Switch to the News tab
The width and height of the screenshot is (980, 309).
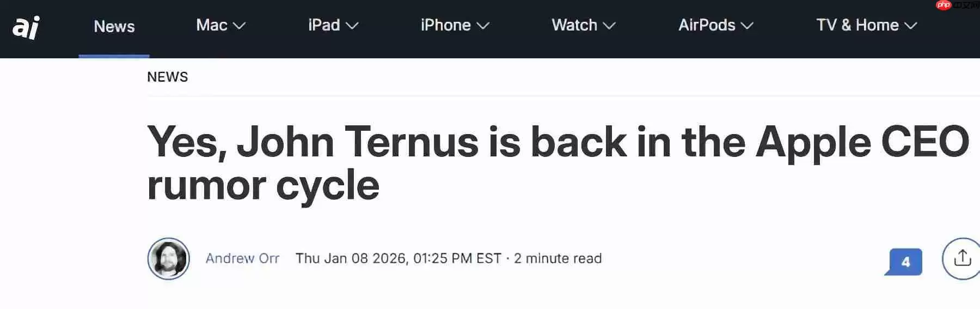[114, 26]
